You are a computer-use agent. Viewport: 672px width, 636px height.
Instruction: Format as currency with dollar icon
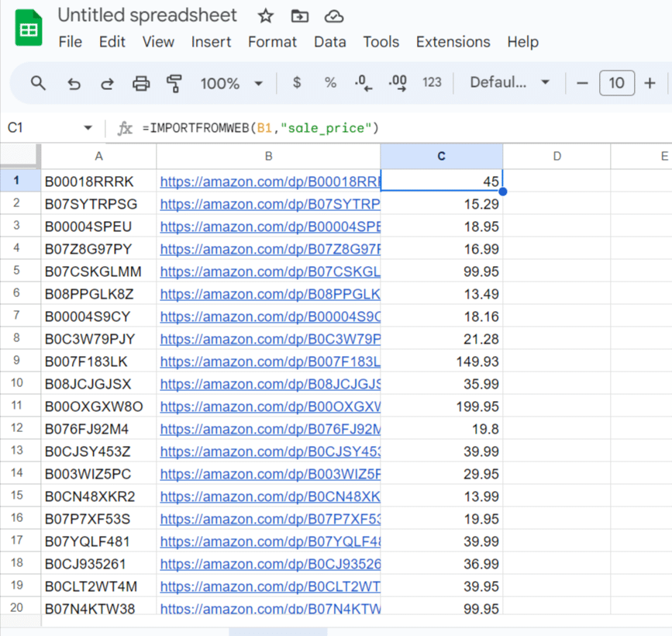tap(297, 83)
